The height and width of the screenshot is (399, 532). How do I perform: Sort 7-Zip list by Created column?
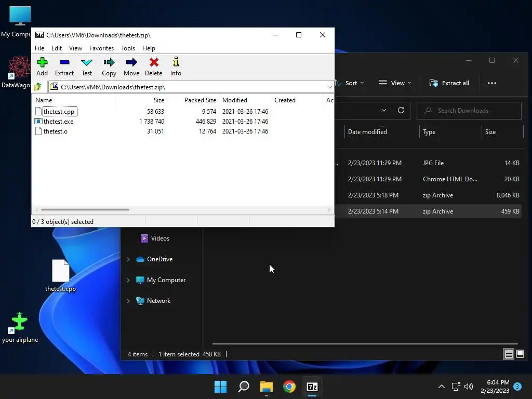tap(297, 100)
